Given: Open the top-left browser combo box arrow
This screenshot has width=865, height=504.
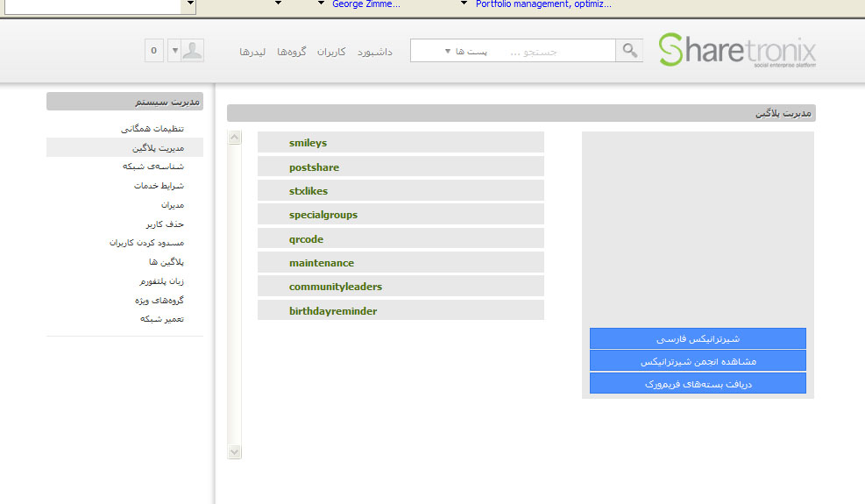Looking at the screenshot, I should 190,5.
